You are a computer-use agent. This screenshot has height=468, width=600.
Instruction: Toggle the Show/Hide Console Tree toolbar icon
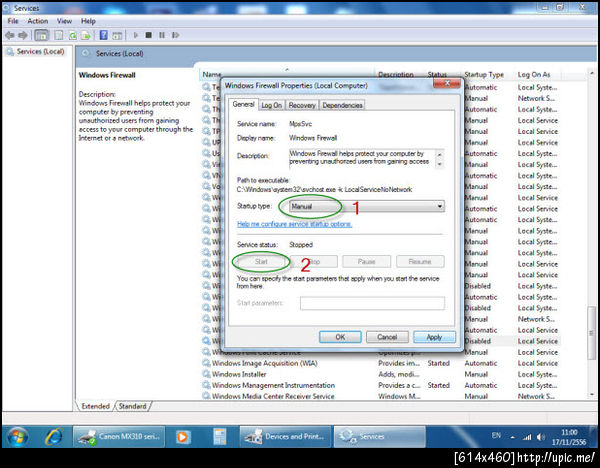coord(41,36)
